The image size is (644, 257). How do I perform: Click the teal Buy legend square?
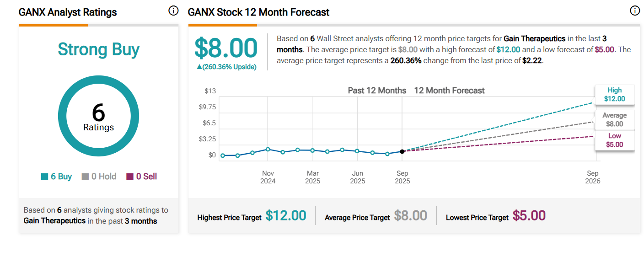click(44, 177)
